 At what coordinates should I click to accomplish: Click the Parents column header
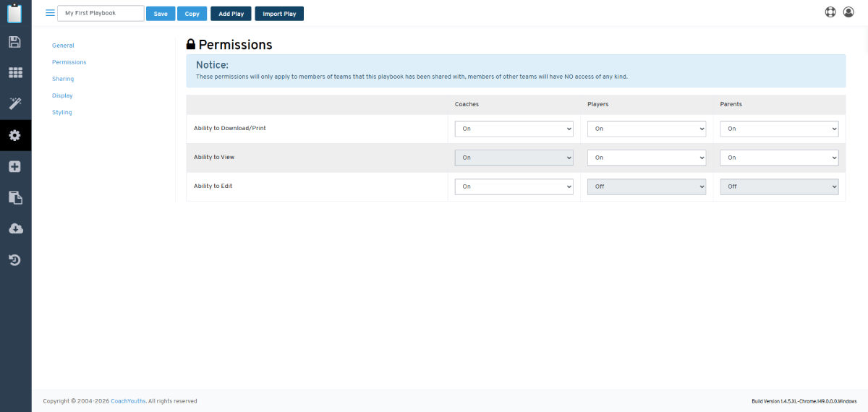[731, 104]
